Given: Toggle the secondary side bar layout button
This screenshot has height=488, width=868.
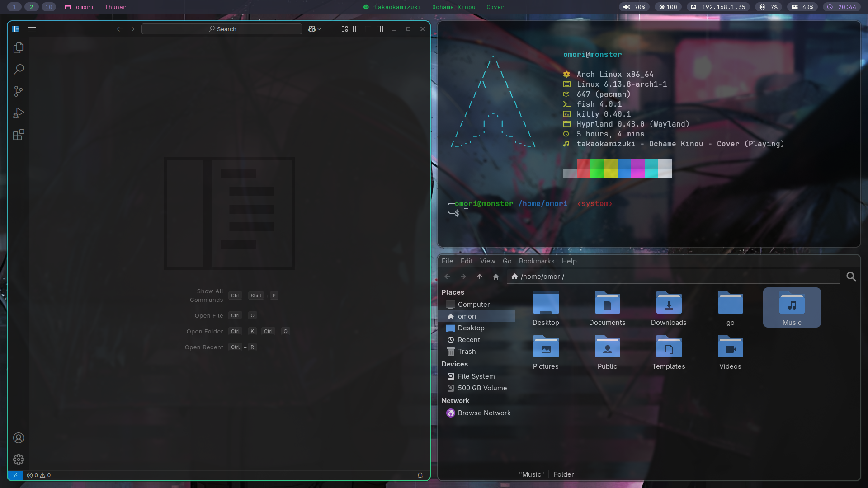Looking at the screenshot, I should (x=380, y=29).
